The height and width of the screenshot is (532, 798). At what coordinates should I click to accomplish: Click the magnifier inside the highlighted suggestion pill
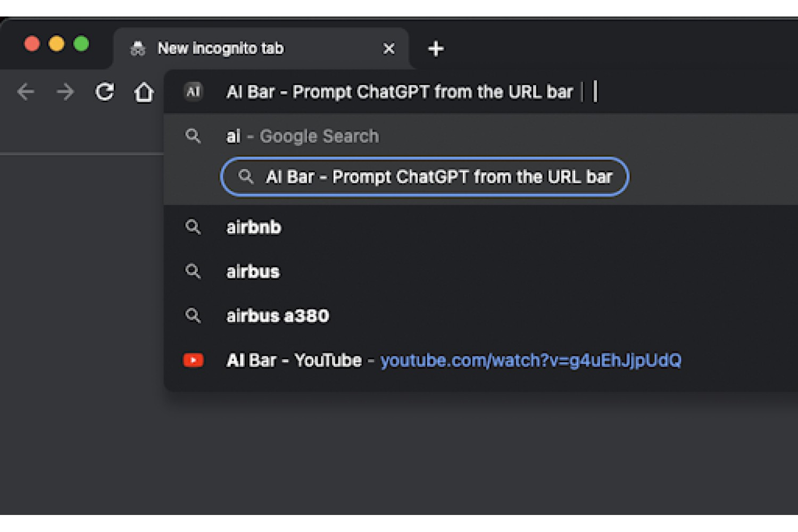coord(246,177)
